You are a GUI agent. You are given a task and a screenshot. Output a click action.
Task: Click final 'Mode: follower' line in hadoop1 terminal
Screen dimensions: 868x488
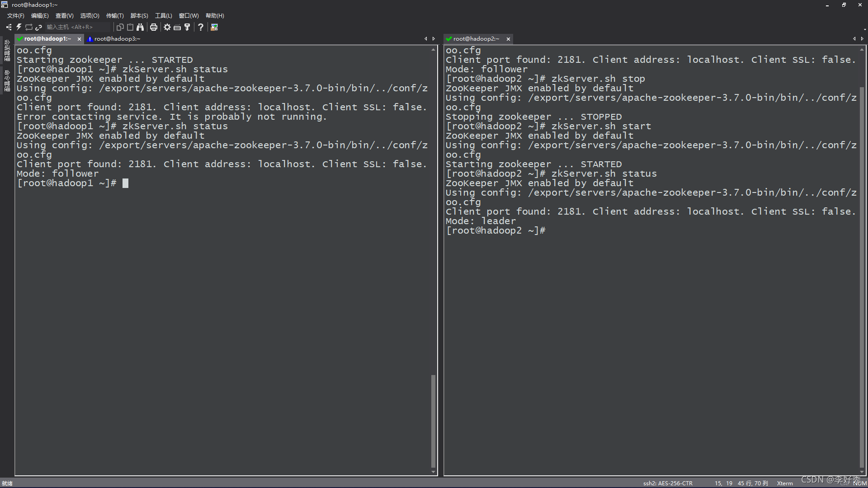tap(57, 174)
